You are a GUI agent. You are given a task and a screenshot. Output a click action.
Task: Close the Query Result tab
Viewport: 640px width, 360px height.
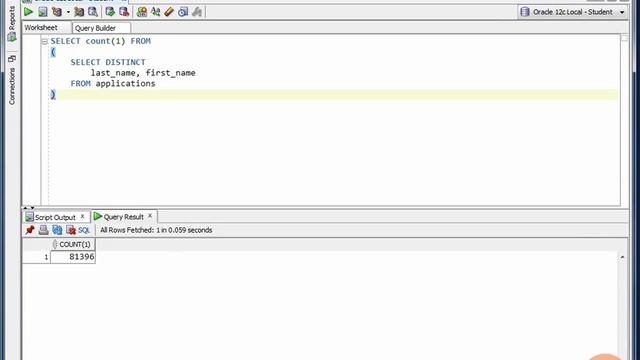point(150,216)
